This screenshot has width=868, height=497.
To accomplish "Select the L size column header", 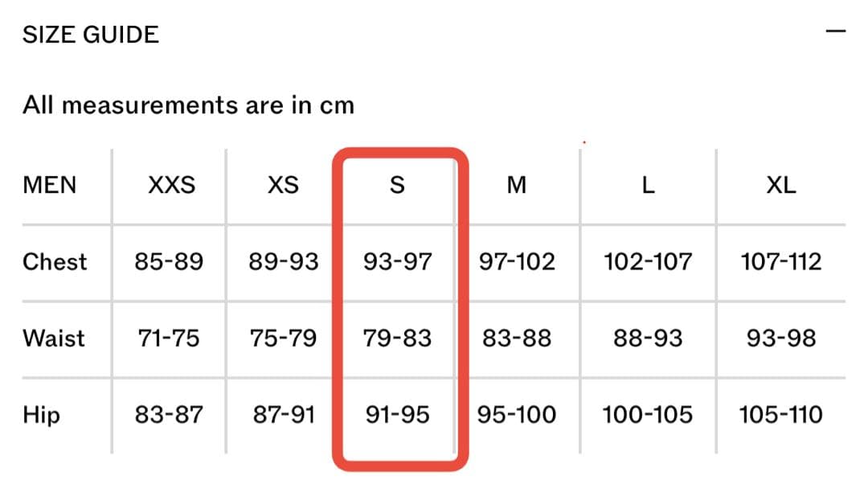I will pyautogui.click(x=648, y=186).
